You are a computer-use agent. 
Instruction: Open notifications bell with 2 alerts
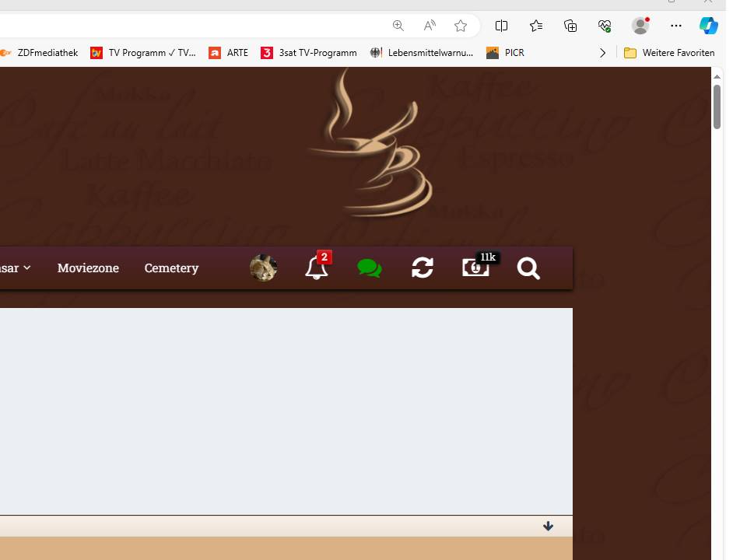pos(317,268)
